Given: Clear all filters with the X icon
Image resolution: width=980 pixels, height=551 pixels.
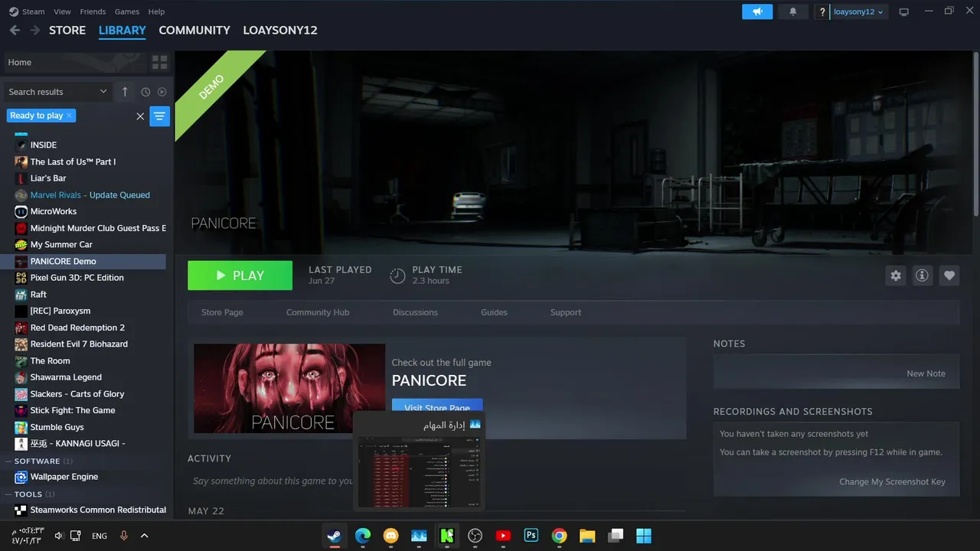Looking at the screenshot, I should [140, 116].
